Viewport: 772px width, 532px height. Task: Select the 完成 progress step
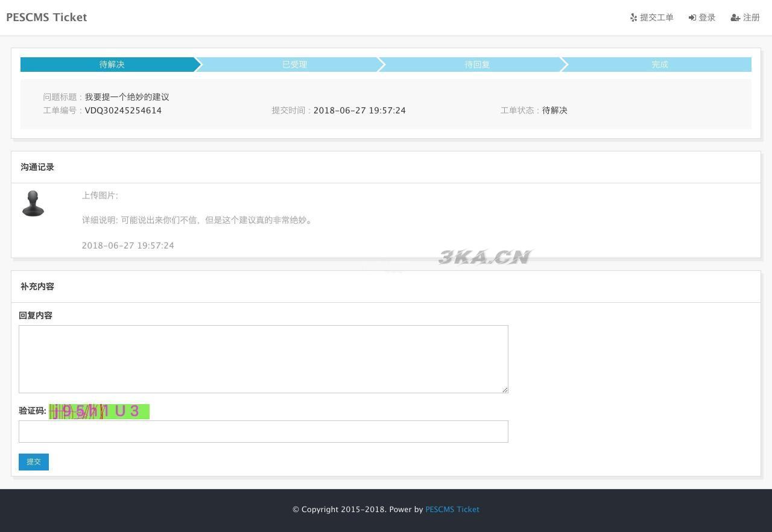(660, 65)
